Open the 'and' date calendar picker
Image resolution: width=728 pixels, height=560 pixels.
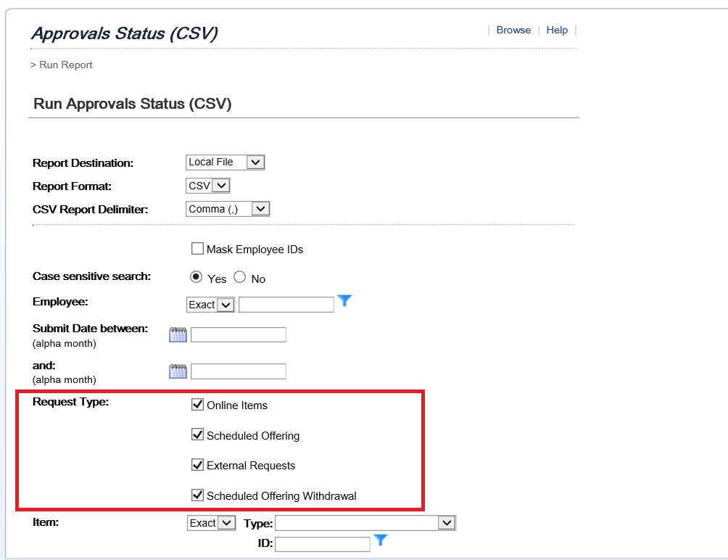click(x=178, y=371)
